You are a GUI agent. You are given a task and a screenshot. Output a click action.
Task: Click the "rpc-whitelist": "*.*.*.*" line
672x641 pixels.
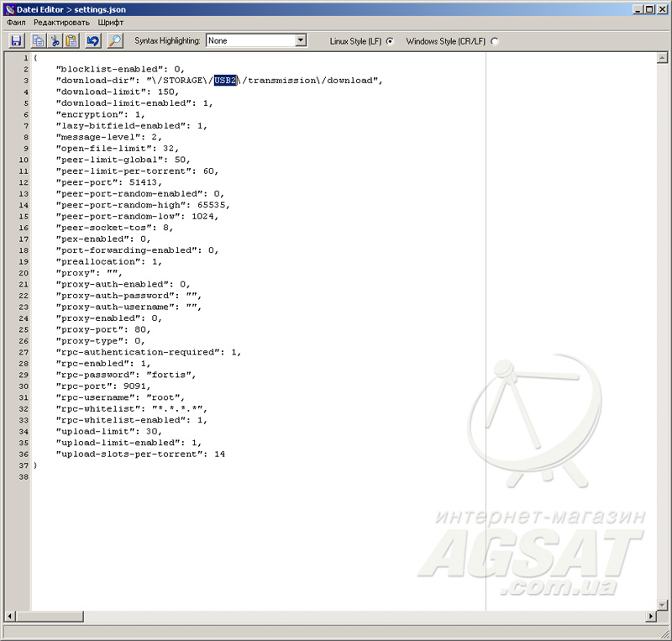[132, 409]
